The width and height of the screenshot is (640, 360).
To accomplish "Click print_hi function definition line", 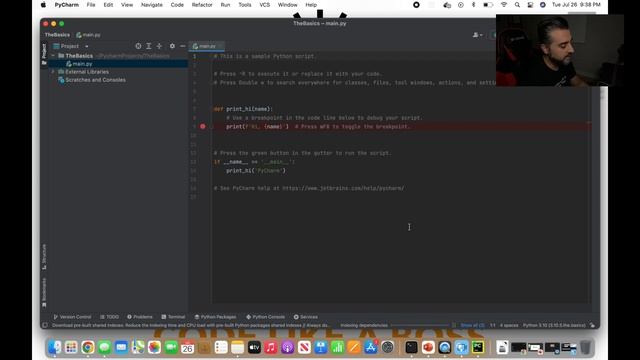I will point(243,109).
